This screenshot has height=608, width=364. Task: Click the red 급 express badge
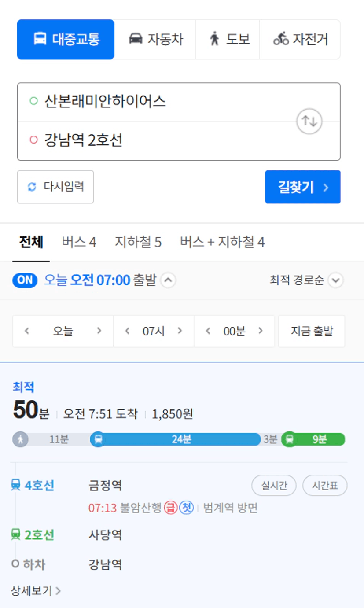click(x=170, y=508)
